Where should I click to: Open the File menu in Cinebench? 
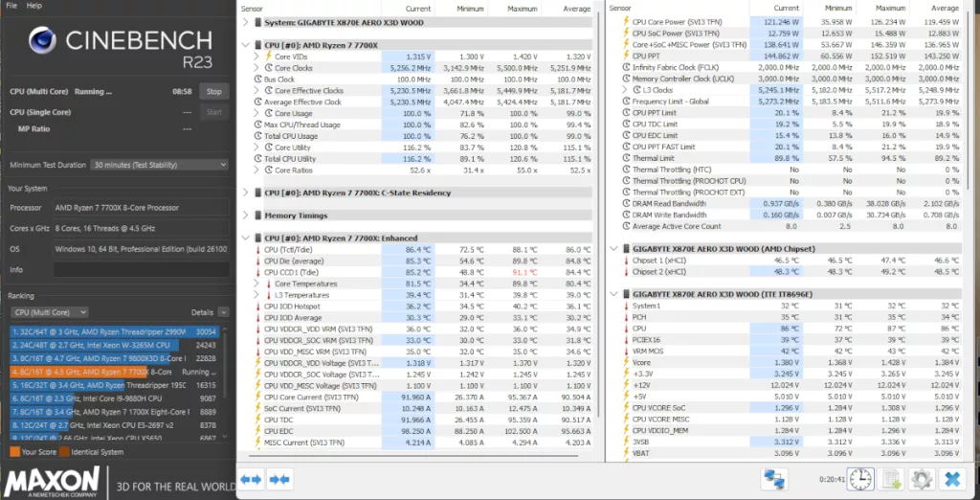point(12,5)
